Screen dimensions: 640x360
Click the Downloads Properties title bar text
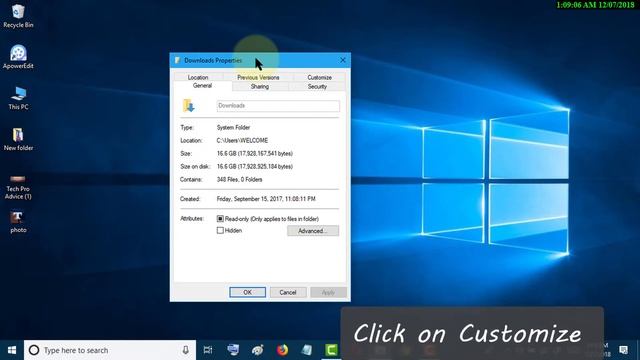[213, 60]
